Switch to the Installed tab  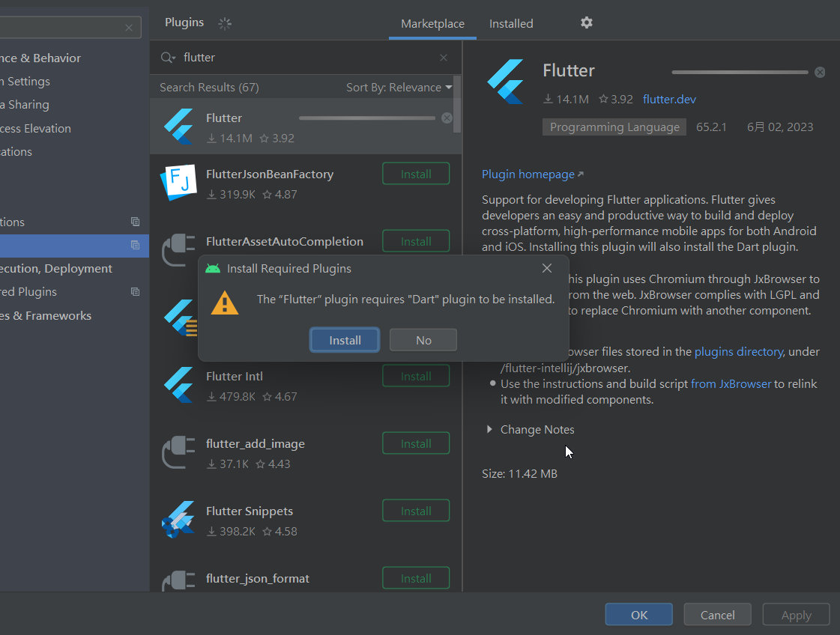click(511, 23)
